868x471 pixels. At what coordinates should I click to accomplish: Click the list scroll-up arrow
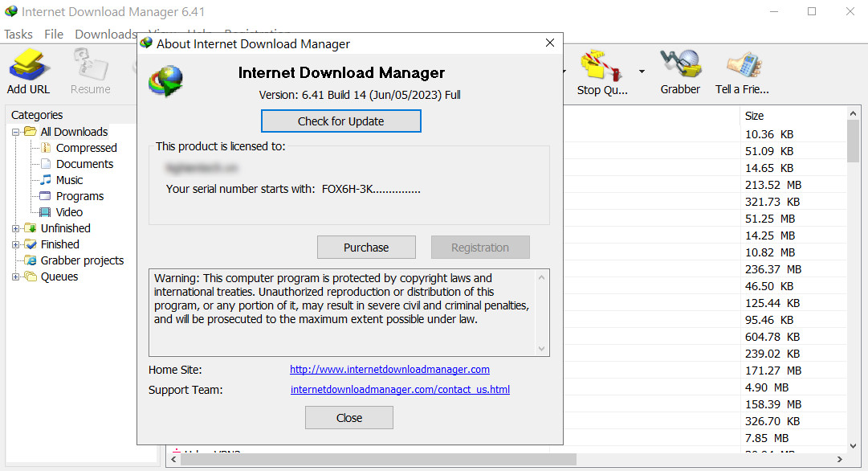click(x=853, y=113)
